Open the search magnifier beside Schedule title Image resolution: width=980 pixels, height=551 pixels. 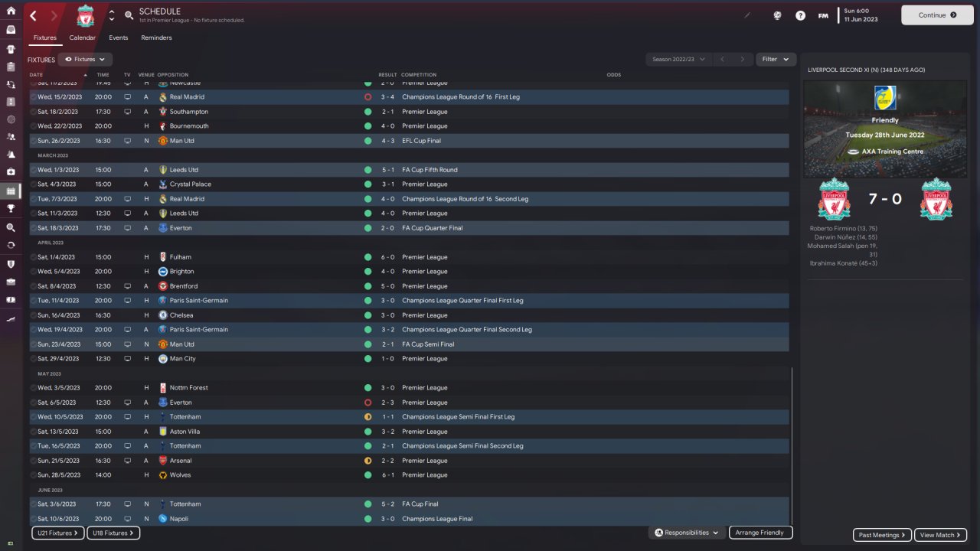(129, 15)
